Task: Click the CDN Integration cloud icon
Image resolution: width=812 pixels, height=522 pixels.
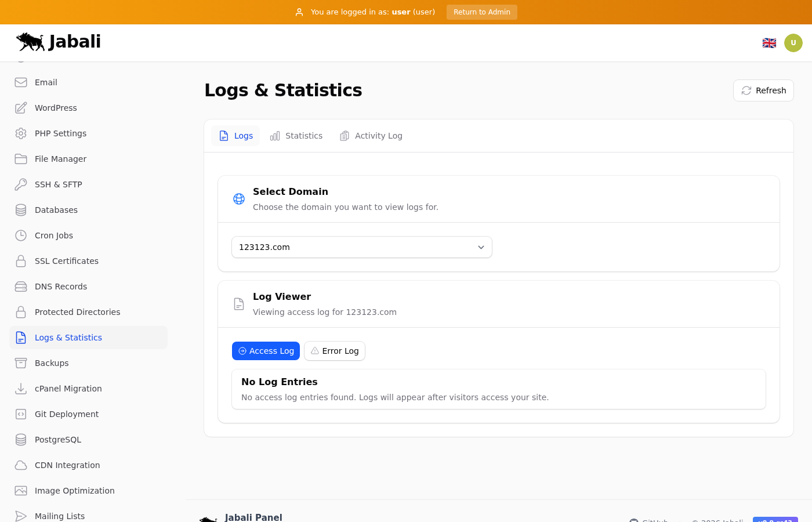Action: 21,465
